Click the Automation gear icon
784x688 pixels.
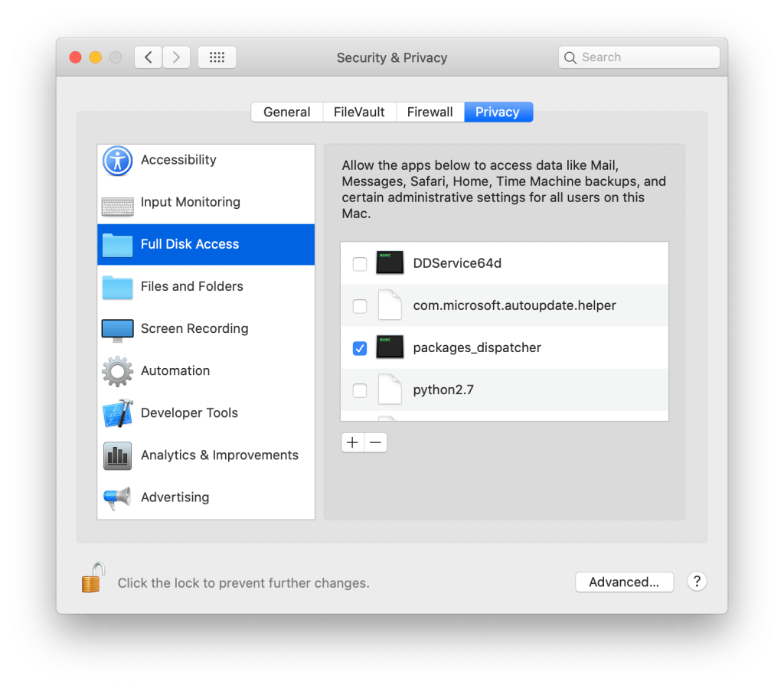coord(117,371)
